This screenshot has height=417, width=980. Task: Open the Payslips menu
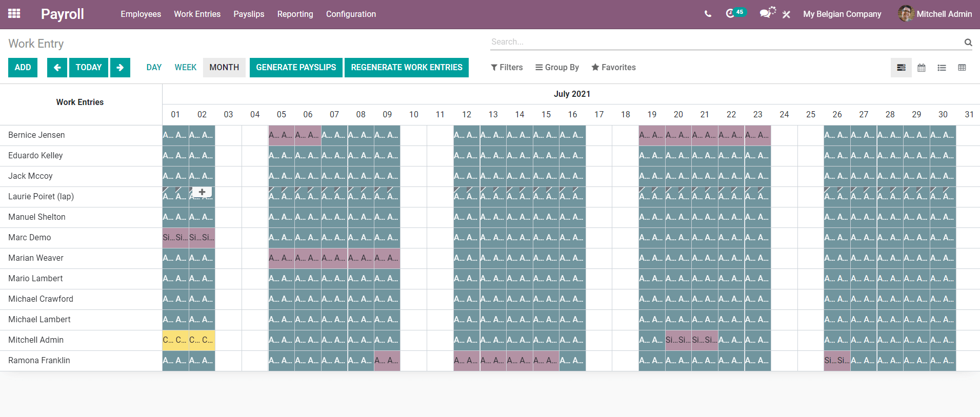[249, 14]
